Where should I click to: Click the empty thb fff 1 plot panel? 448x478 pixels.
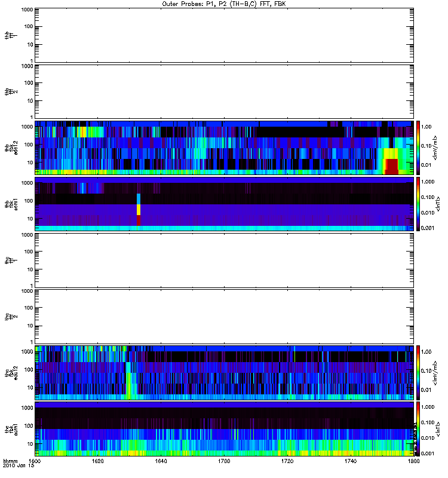[x=224, y=35]
